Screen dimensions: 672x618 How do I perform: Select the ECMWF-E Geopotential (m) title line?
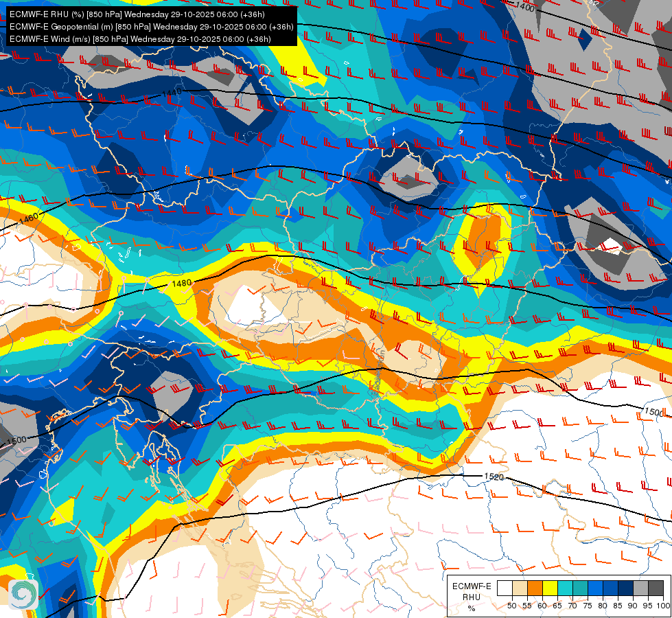(x=151, y=27)
